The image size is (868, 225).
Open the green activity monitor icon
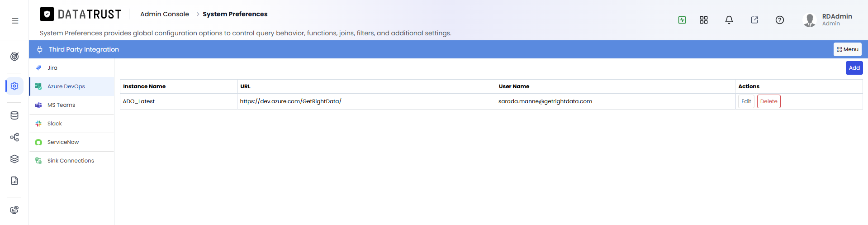(x=682, y=20)
